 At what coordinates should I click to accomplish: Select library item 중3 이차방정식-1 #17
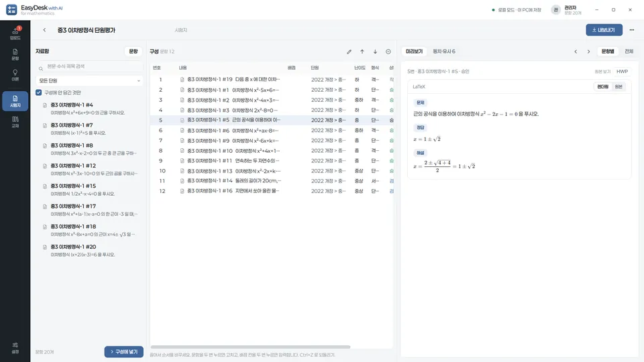(x=89, y=210)
